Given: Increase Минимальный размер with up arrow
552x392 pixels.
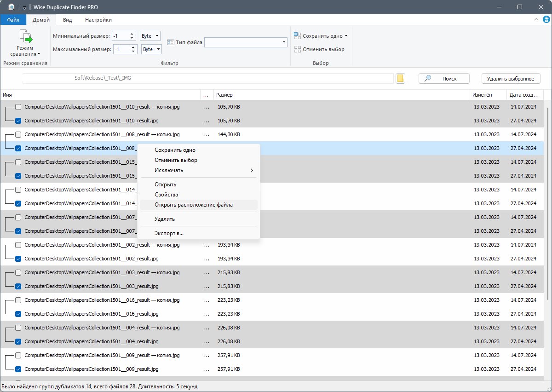Looking at the screenshot, I should 132,34.
